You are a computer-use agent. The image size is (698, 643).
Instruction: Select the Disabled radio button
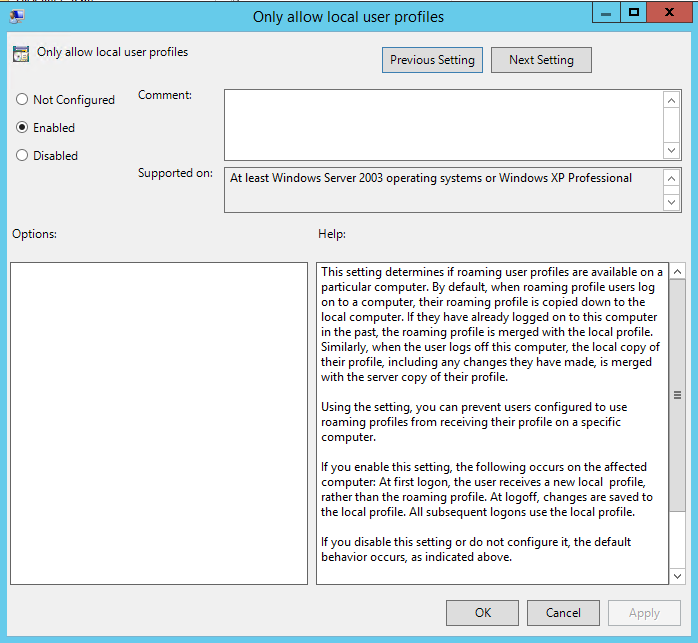click(22, 155)
